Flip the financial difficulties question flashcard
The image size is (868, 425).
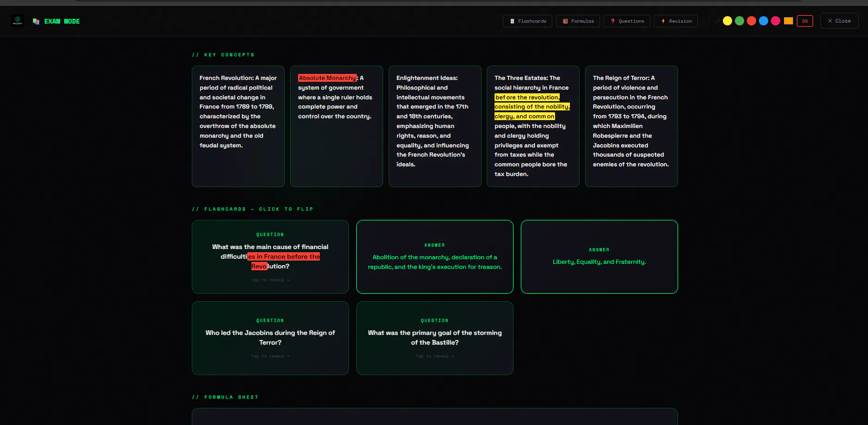pos(270,257)
